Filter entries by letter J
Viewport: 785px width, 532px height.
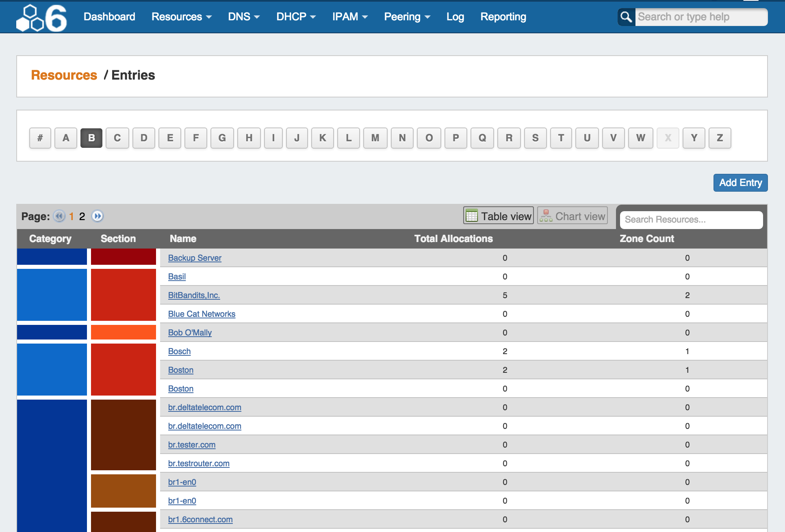pyautogui.click(x=297, y=138)
